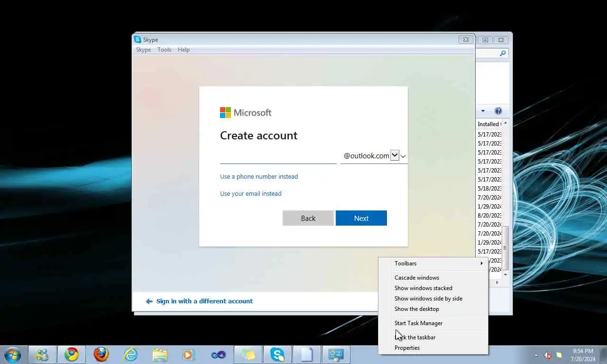
Task: Click the Skype logo in the title bar
Action: click(138, 39)
